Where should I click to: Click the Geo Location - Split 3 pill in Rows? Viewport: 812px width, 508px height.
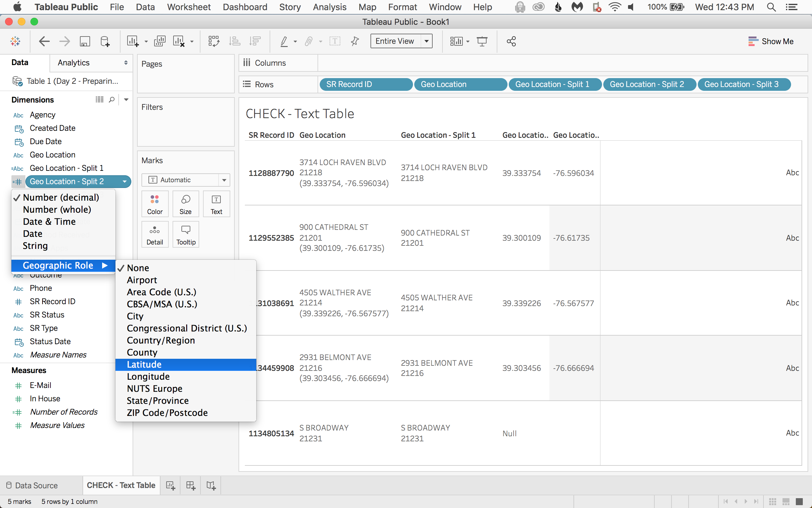pyautogui.click(x=744, y=84)
